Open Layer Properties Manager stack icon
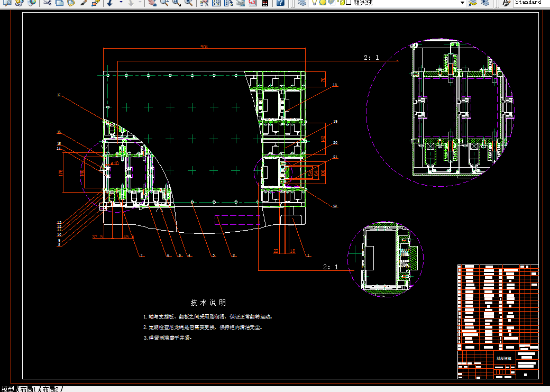Screen dimensions: 550x392 pyautogui.click(x=301, y=3)
